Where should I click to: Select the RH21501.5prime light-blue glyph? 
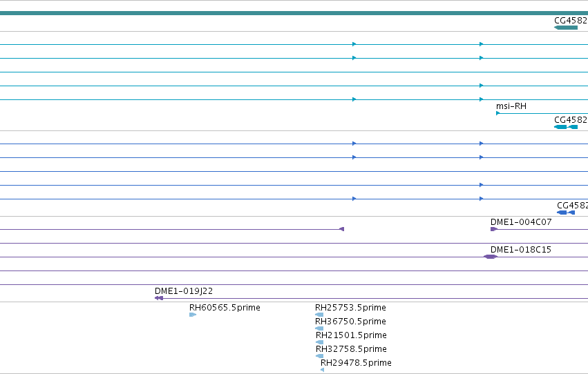pyautogui.click(x=319, y=342)
